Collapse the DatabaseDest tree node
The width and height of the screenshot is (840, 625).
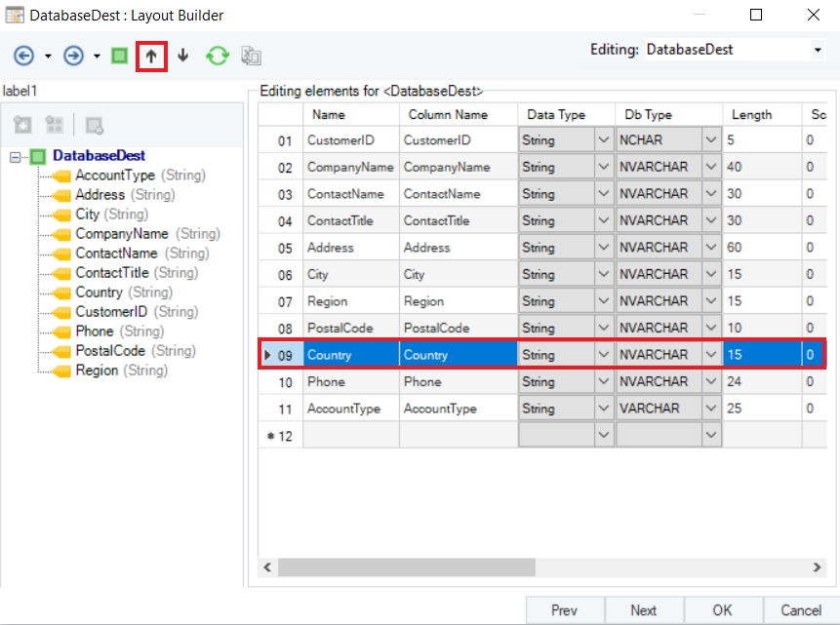15,156
